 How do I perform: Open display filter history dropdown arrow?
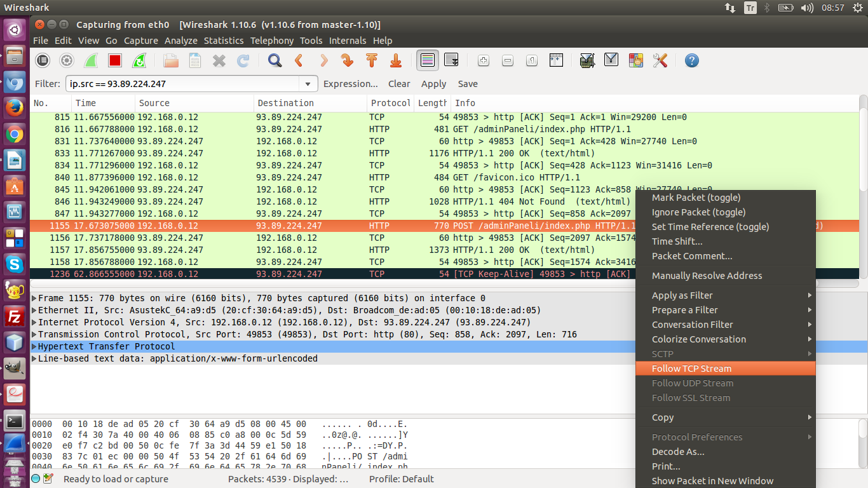pos(309,84)
